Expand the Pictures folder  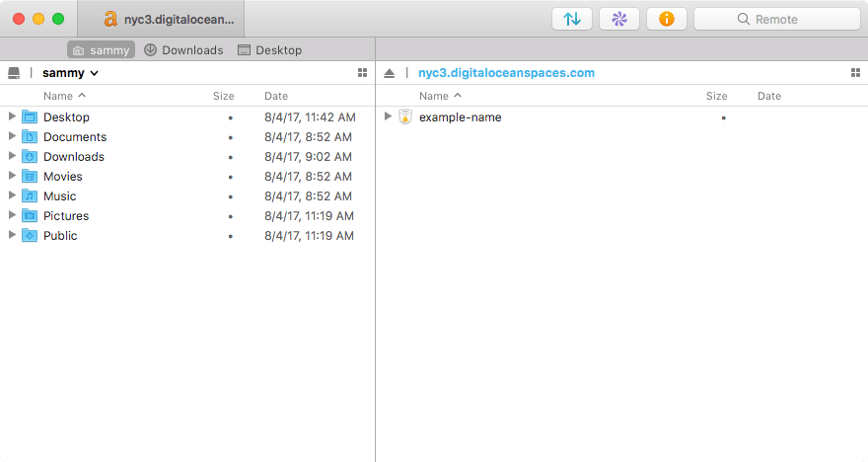click(12, 215)
